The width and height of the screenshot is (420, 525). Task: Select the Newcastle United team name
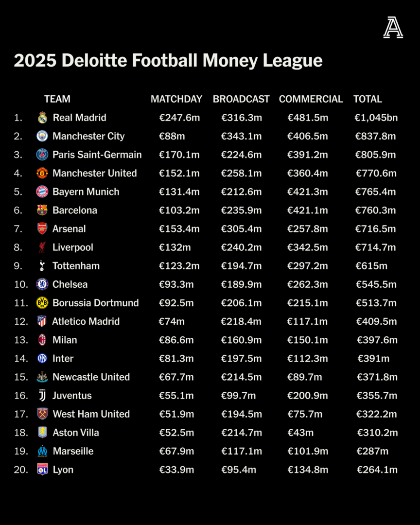point(91,377)
